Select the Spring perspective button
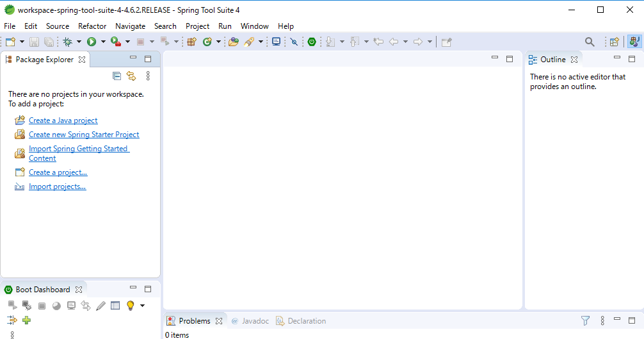644x339 pixels. [x=634, y=42]
